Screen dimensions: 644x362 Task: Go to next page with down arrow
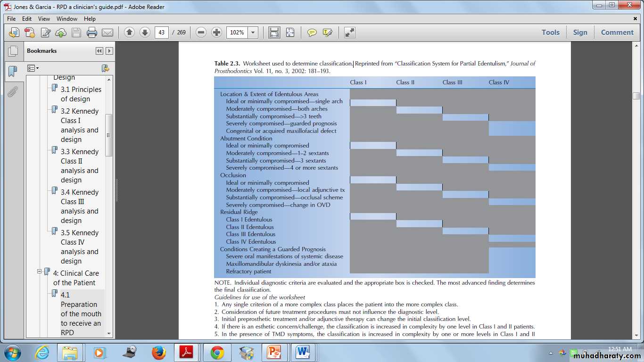[145, 33]
